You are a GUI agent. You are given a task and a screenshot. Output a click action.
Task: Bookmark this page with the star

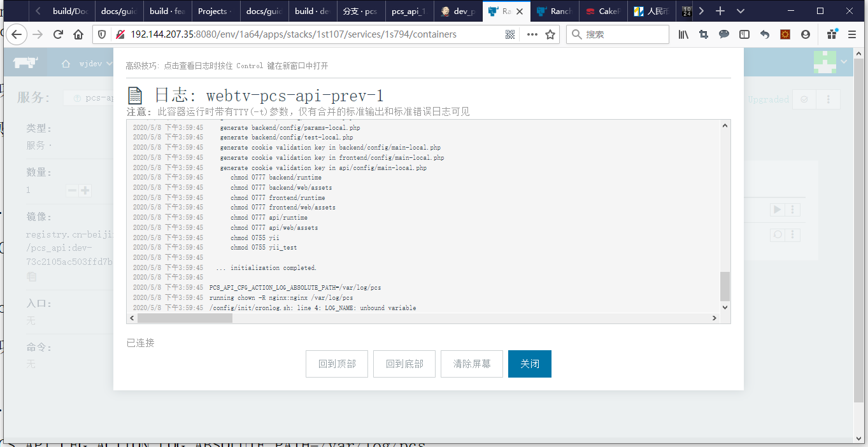click(x=550, y=34)
